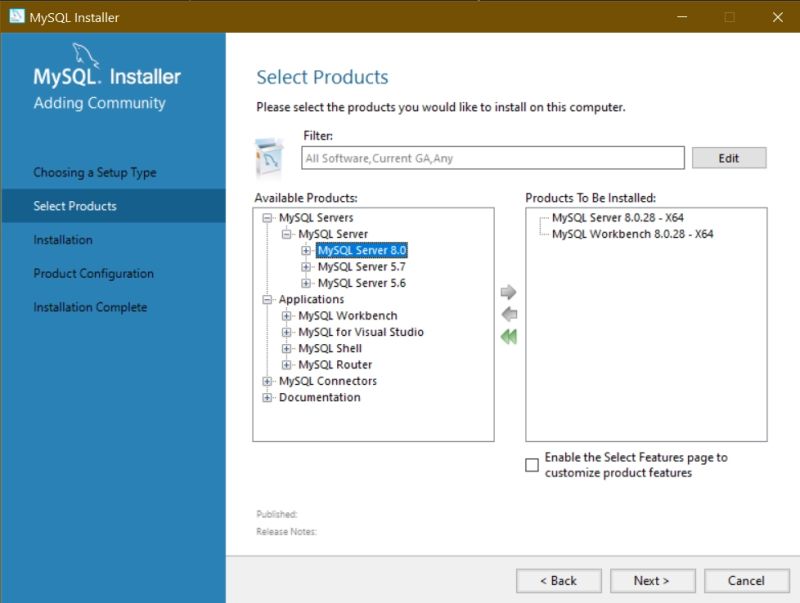
Task: Open the Select Products step in sidebar
Action: pyautogui.click(x=113, y=206)
